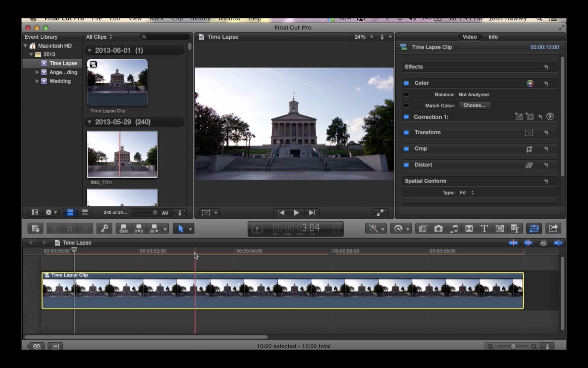Open the Window menu
588x368 pixels.
pos(229,20)
